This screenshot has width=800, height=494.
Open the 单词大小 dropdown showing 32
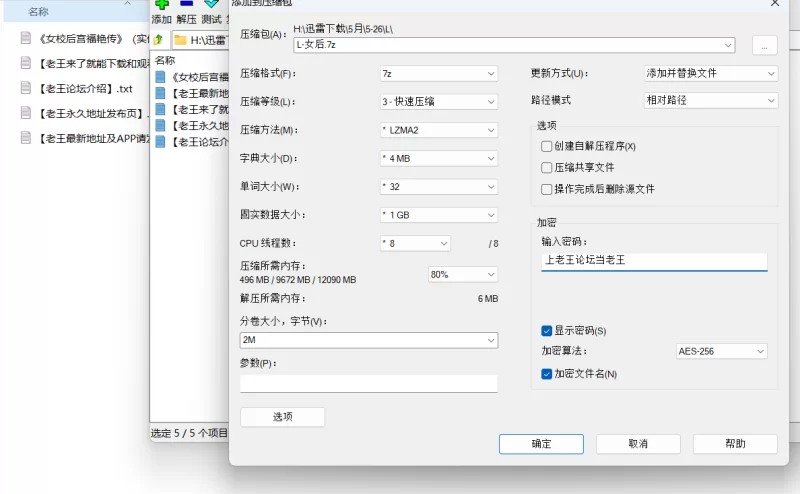pyautogui.click(x=439, y=187)
